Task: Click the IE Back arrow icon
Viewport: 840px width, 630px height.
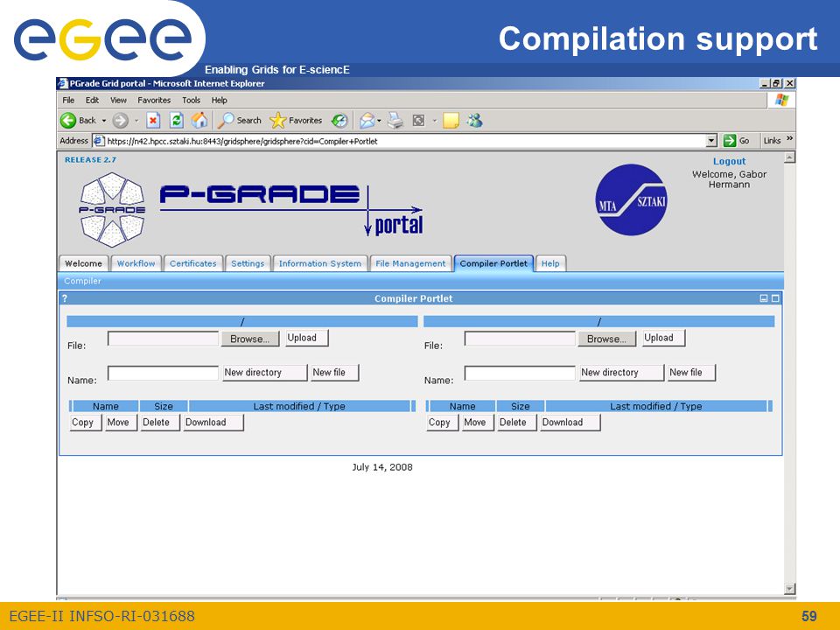Action: (x=68, y=121)
